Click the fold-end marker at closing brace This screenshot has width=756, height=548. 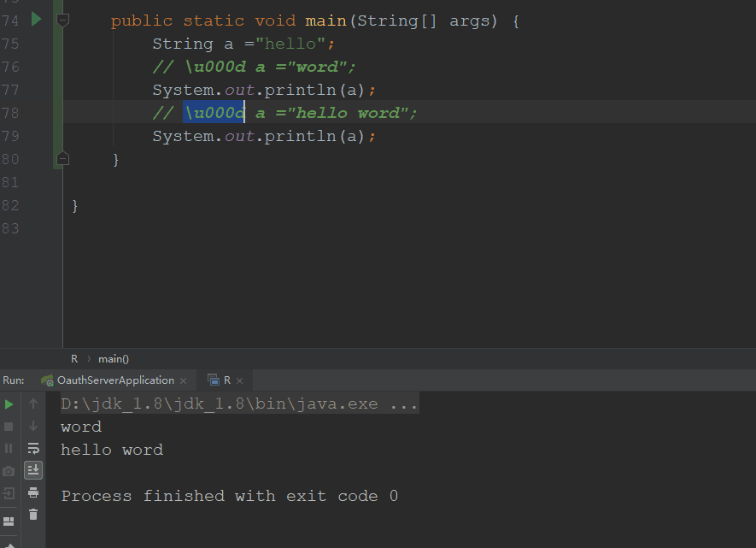62,158
